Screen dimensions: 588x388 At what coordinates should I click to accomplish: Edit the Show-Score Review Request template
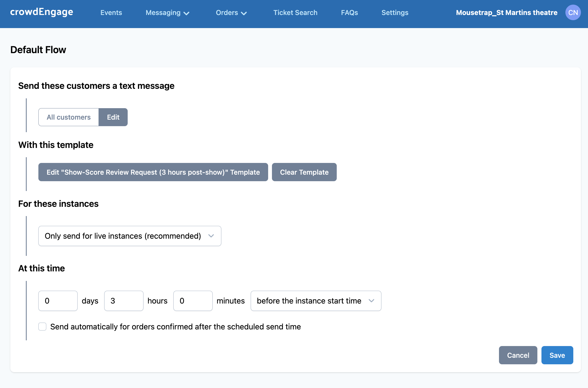click(x=153, y=172)
